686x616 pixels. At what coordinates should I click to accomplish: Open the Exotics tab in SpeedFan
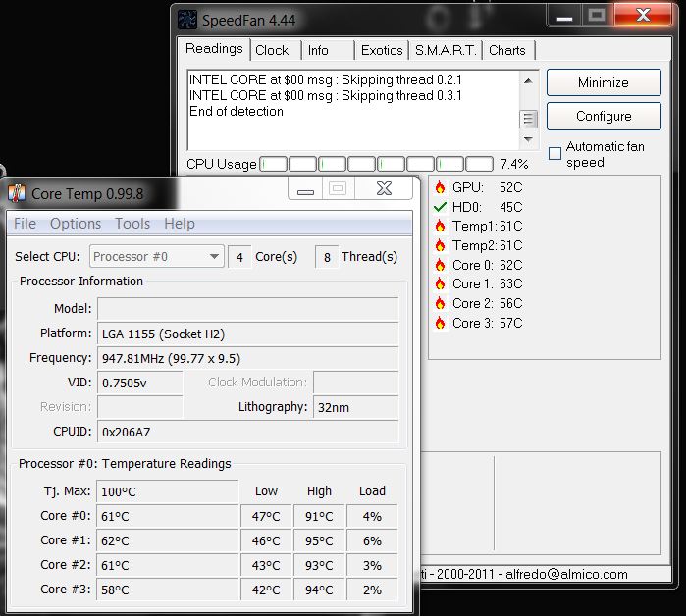[x=382, y=50]
